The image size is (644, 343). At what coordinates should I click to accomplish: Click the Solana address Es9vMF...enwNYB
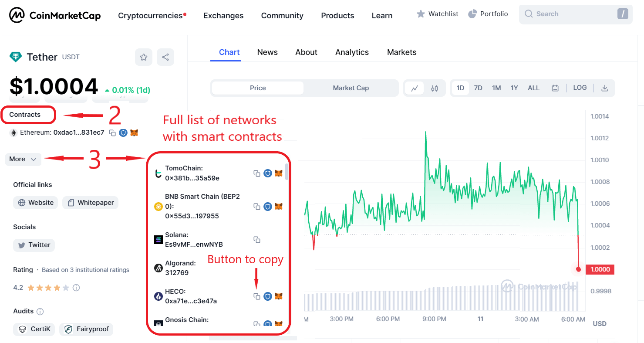pos(194,245)
